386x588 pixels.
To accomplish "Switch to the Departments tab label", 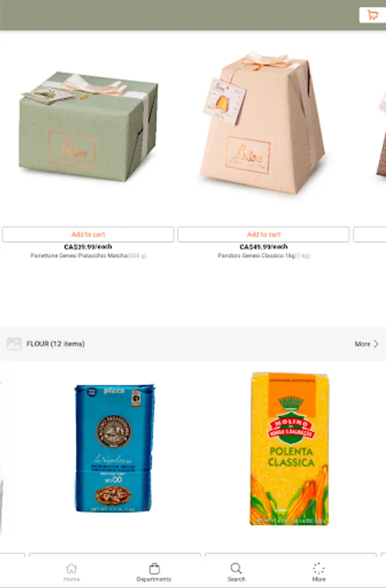I will tap(154, 580).
